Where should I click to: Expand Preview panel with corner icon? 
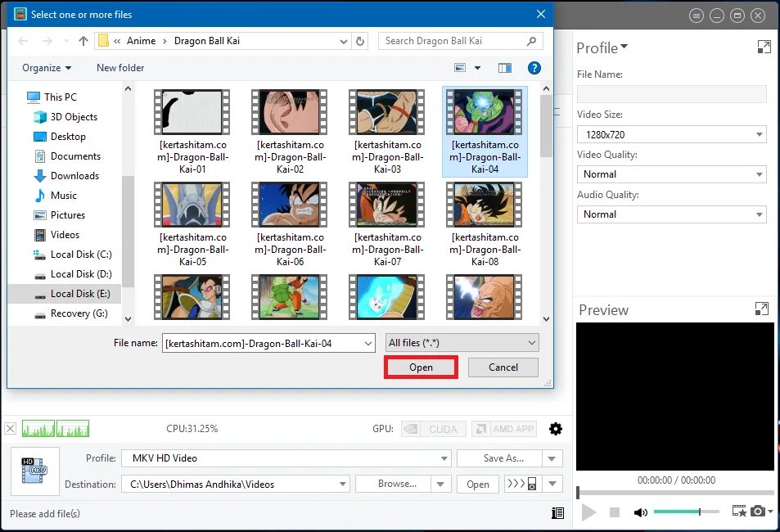[x=762, y=309]
